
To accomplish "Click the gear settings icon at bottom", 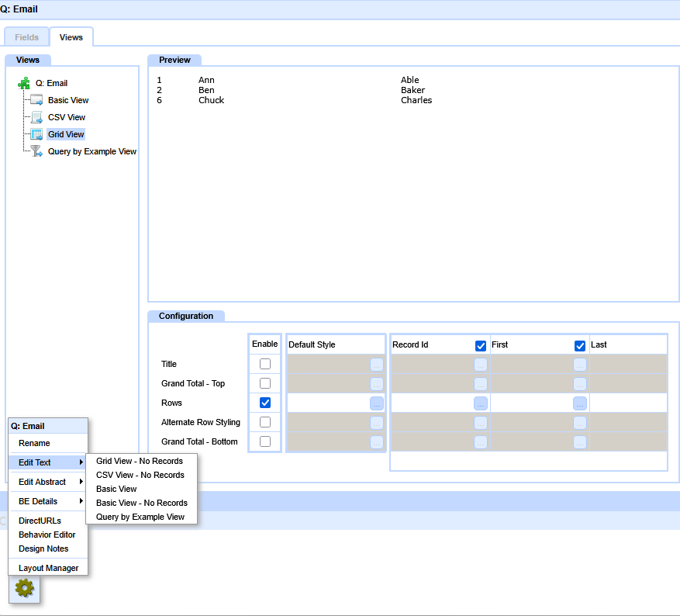I will pyautogui.click(x=25, y=588).
